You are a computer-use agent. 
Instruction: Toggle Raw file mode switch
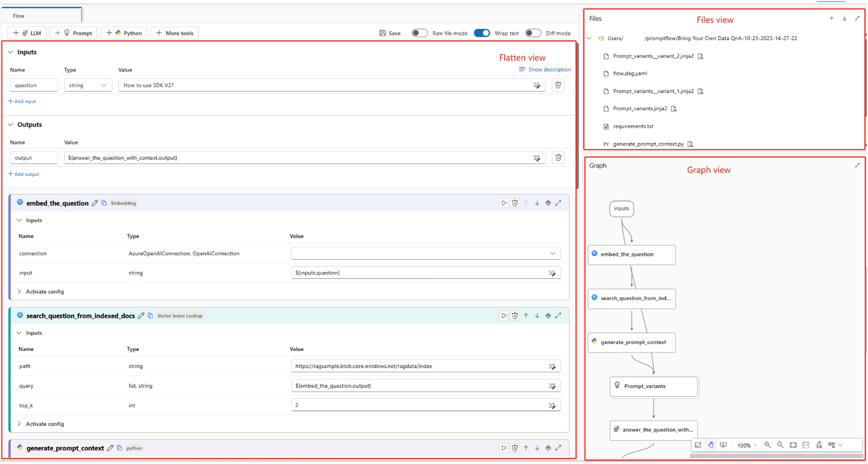(x=420, y=33)
